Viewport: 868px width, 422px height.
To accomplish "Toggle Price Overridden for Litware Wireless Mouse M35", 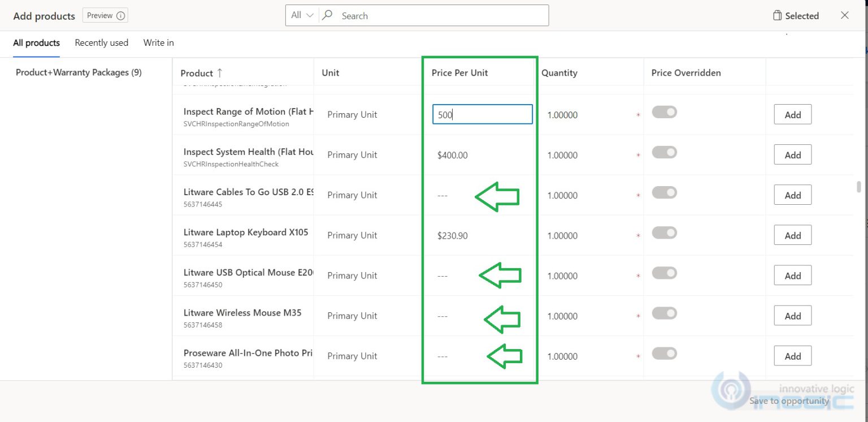I will pyautogui.click(x=665, y=313).
